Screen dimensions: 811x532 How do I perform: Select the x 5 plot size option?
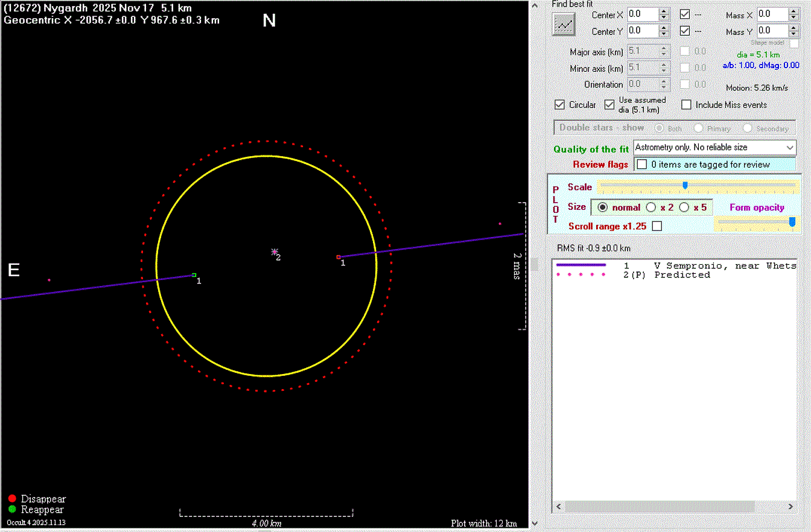[x=684, y=207]
